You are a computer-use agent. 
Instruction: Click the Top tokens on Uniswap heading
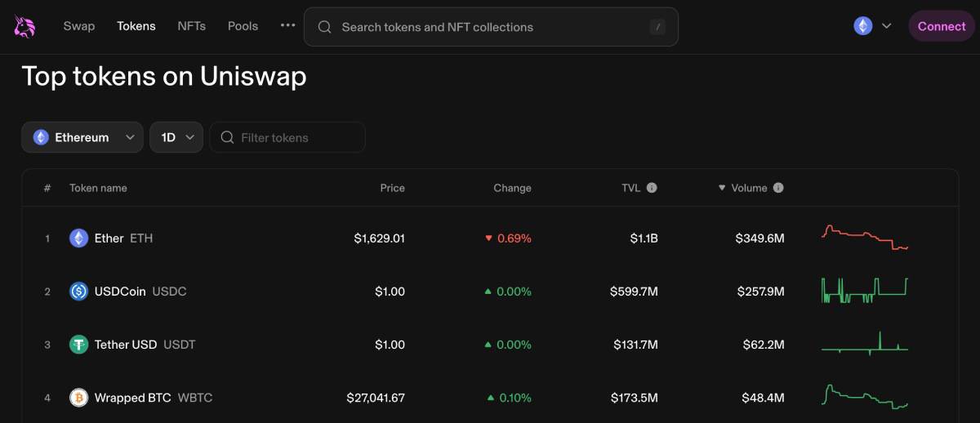(x=164, y=76)
